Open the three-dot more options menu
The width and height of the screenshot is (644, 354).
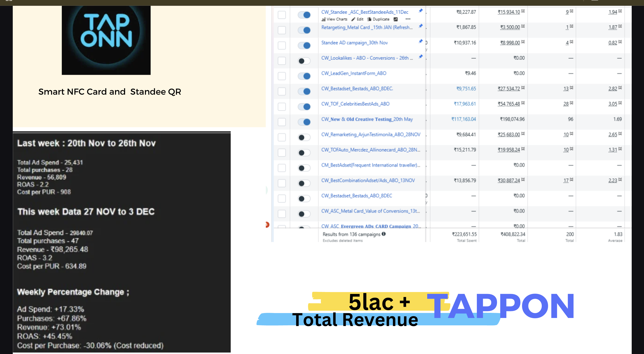point(408,19)
